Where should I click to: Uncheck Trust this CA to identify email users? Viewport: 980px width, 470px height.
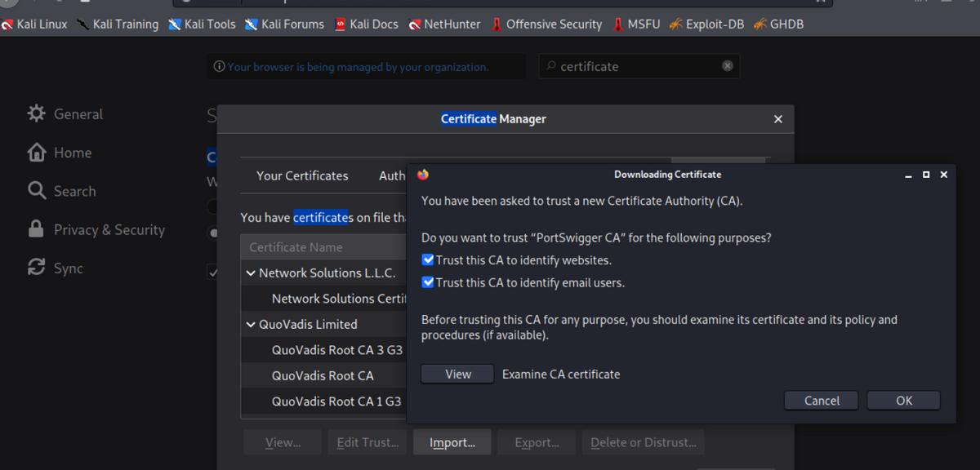pos(428,283)
